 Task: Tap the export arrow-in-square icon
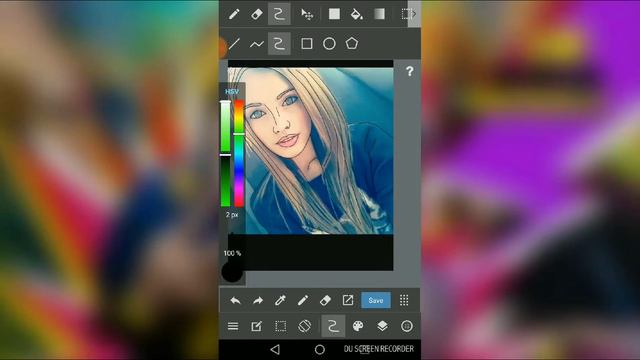pyautogui.click(x=348, y=300)
